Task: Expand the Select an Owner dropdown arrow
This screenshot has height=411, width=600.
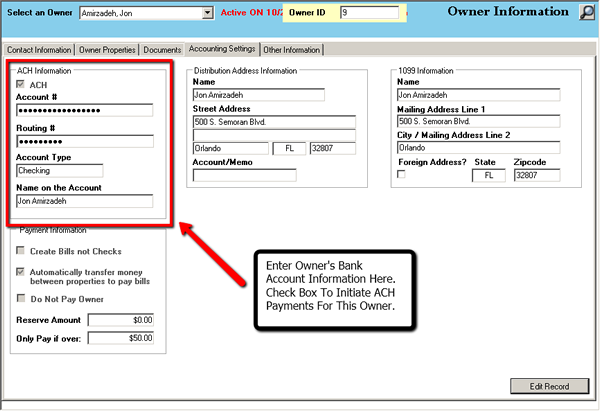Action: click(208, 13)
